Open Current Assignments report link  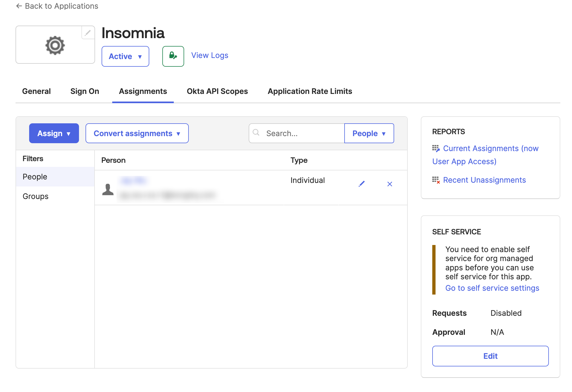[485, 155]
